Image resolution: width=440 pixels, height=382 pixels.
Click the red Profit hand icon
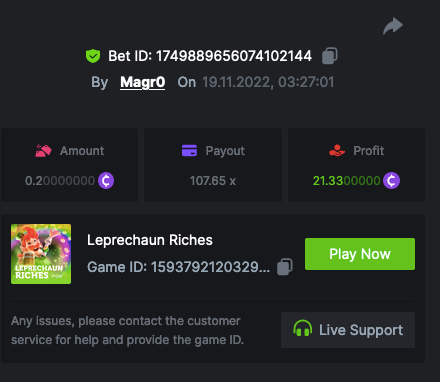[x=337, y=151]
